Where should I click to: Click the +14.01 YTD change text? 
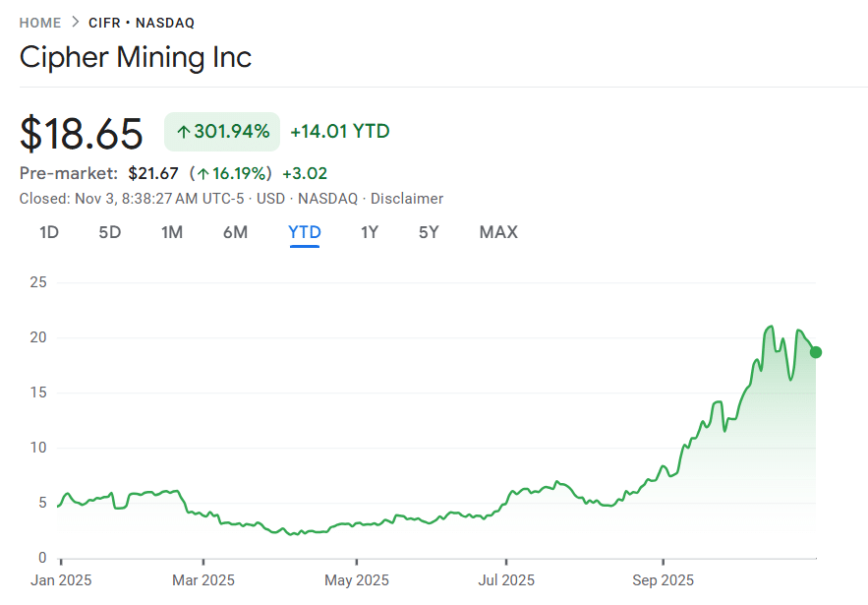(339, 130)
